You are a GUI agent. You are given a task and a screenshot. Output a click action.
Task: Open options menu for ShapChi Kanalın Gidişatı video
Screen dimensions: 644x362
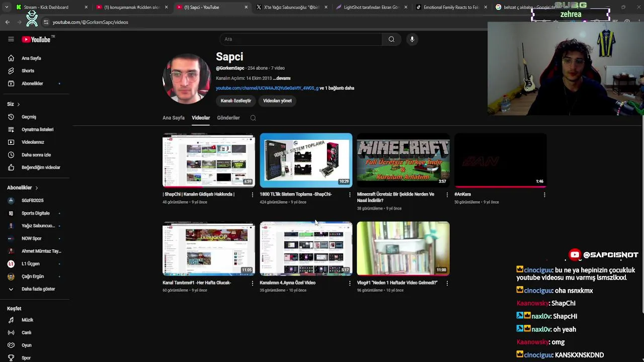253,195
